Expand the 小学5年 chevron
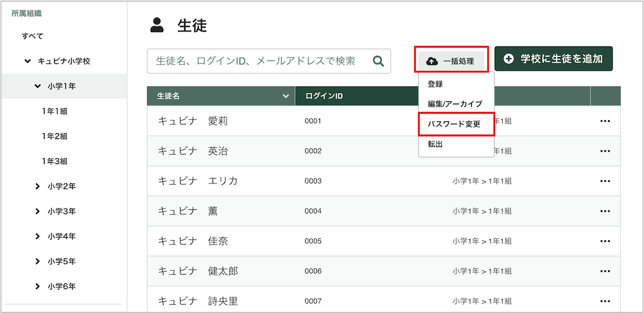Screen dimensions: 644x313 pyautogui.click(x=38, y=261)
